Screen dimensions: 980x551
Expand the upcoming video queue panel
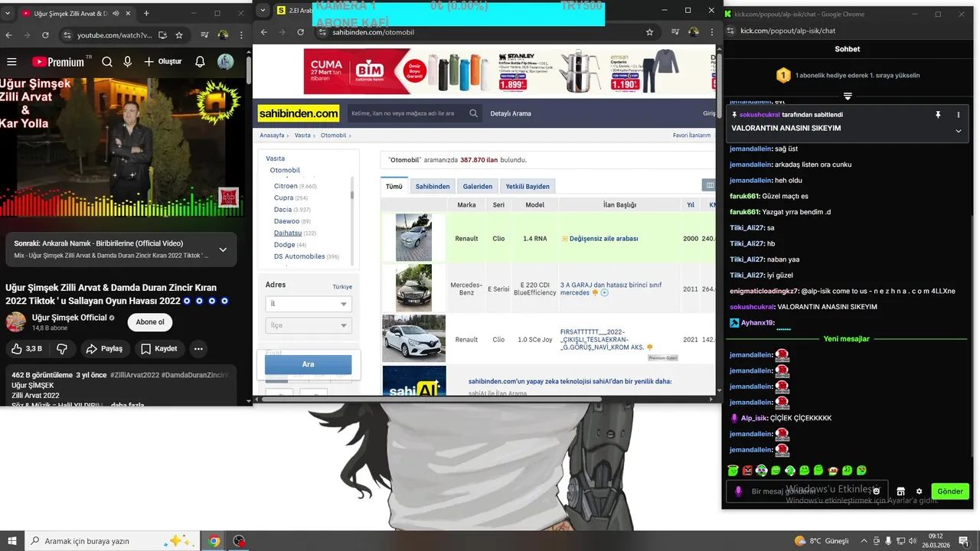(x=223, y=249)
